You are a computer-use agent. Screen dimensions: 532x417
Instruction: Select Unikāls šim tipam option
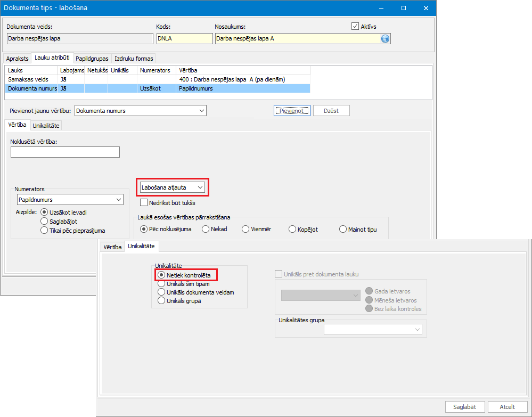click(x=161, y=284)
